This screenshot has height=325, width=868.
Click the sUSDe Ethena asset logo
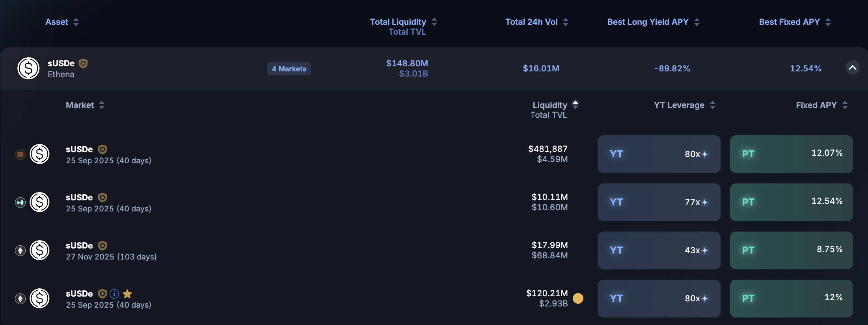click(28, 68)
